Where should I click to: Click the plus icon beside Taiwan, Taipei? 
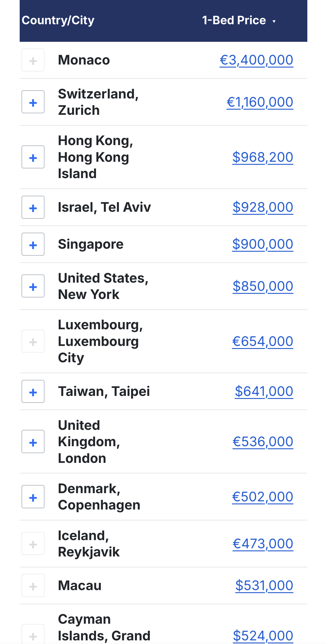33,392
